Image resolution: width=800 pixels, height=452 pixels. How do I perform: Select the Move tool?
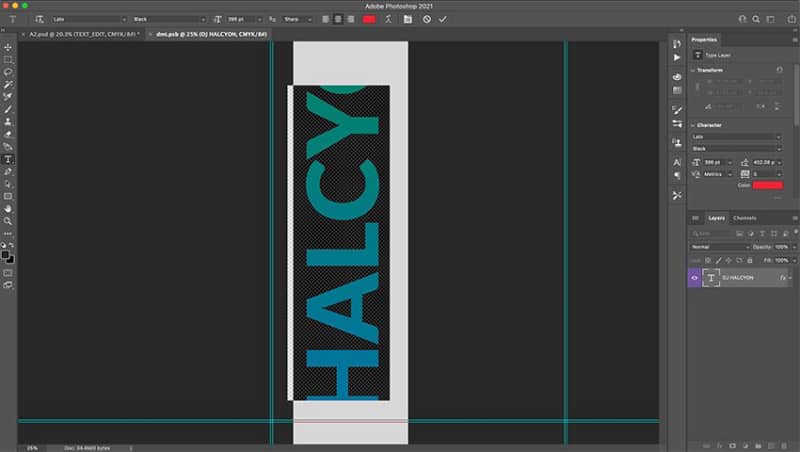[x=8, y=47]
